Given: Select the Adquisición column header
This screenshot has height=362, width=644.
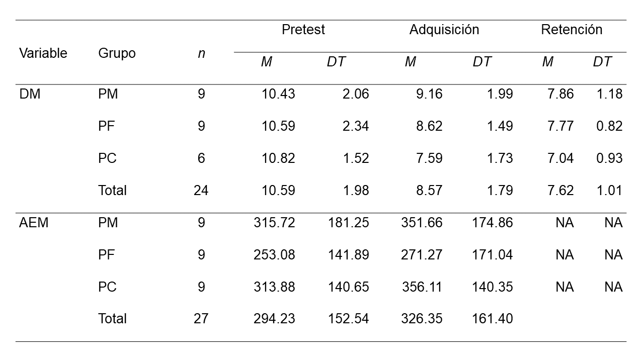Looking at the screenshot, I should tap(444, 30).
